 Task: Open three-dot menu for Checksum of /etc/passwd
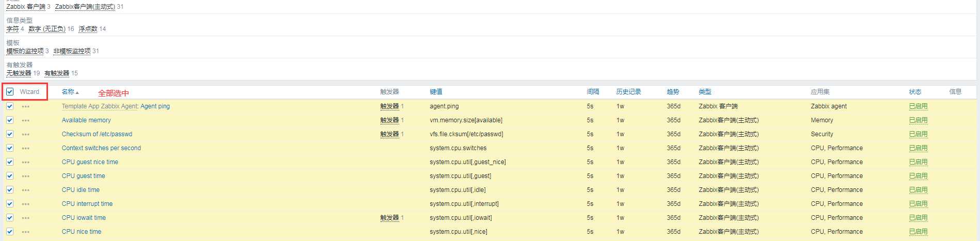[x=26, y=134]
